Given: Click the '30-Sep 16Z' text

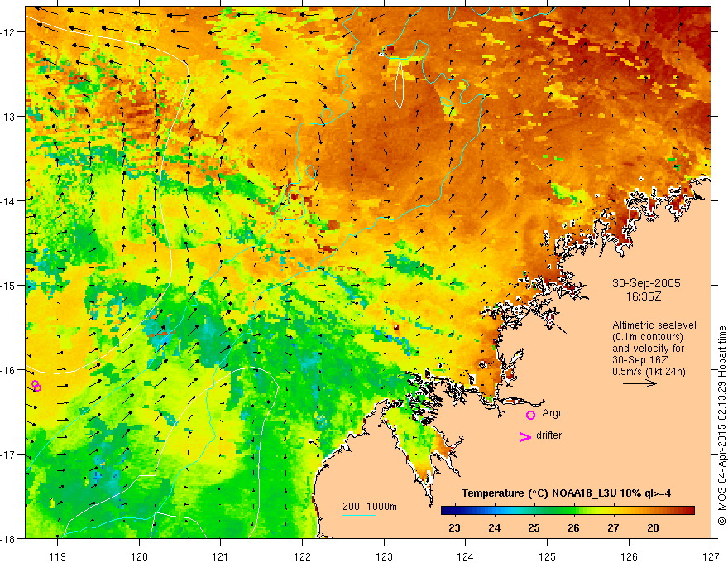Looking at the screenshot, I should tap(639, 360).
